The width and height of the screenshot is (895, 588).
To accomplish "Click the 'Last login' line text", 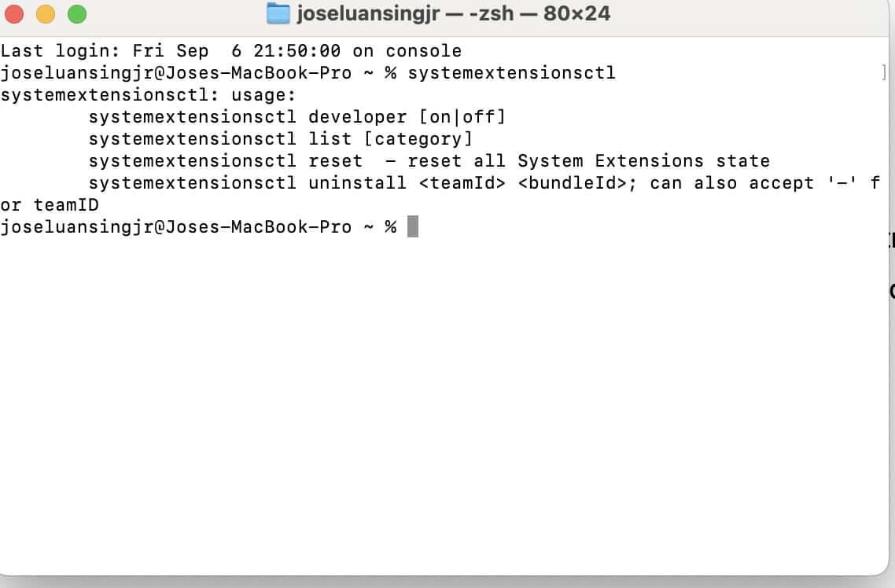I will tap(230, 51).
